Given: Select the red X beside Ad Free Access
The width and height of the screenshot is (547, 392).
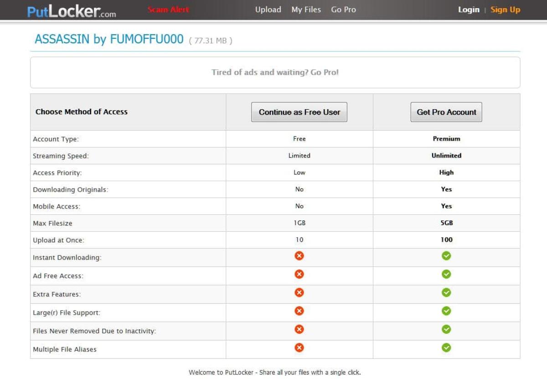Looking at the screenshot, I should [299, 274].
